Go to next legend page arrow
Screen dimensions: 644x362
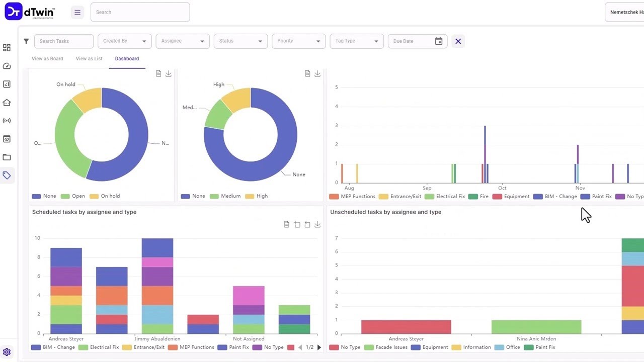pyautogui.click(x=319, y=347)
